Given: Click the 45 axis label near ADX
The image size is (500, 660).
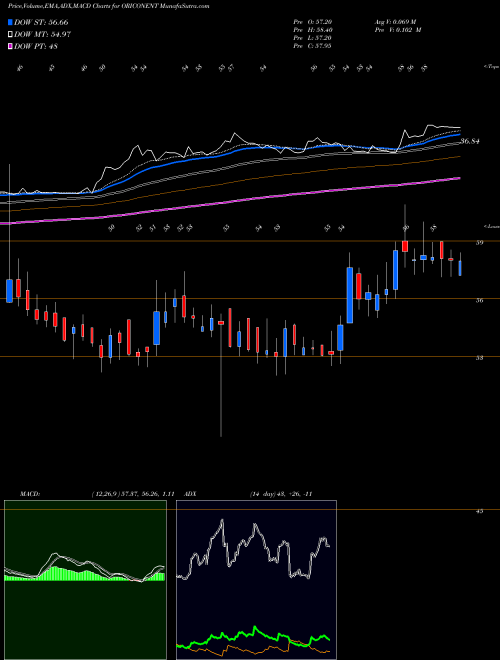Looking at the screenshot, I should pyautogui.click(x=480, y=511).
